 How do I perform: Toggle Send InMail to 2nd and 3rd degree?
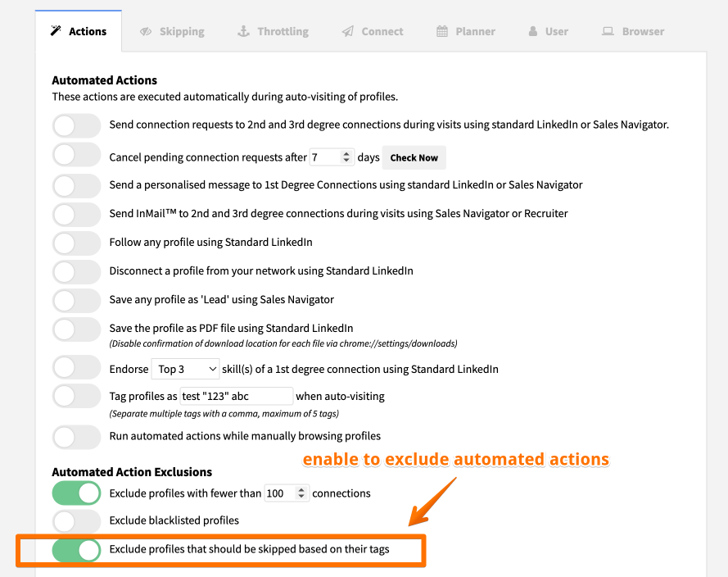77,215
